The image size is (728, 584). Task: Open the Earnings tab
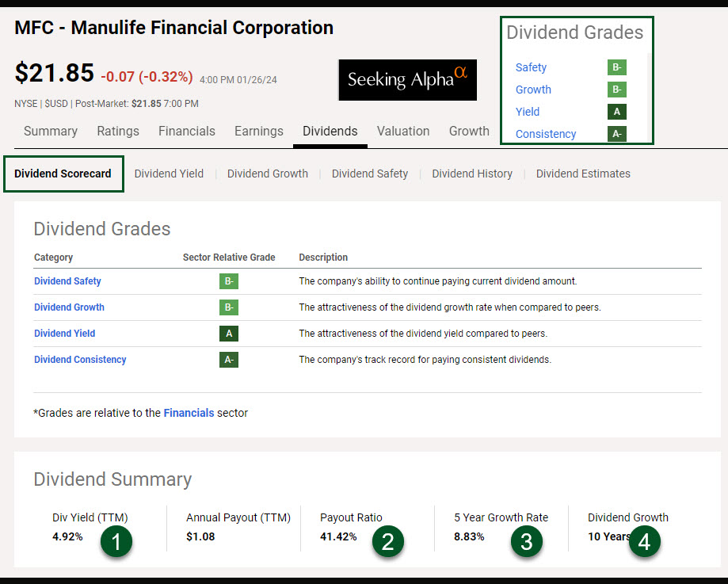coord(258,132)
